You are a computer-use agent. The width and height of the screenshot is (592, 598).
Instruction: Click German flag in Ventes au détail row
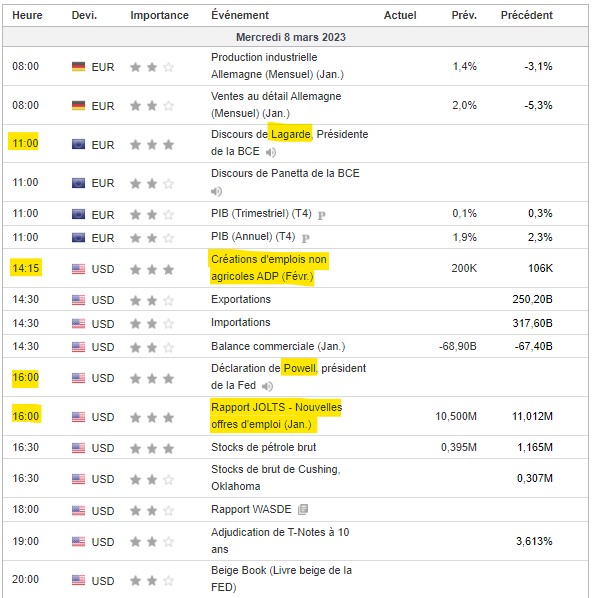79,106
